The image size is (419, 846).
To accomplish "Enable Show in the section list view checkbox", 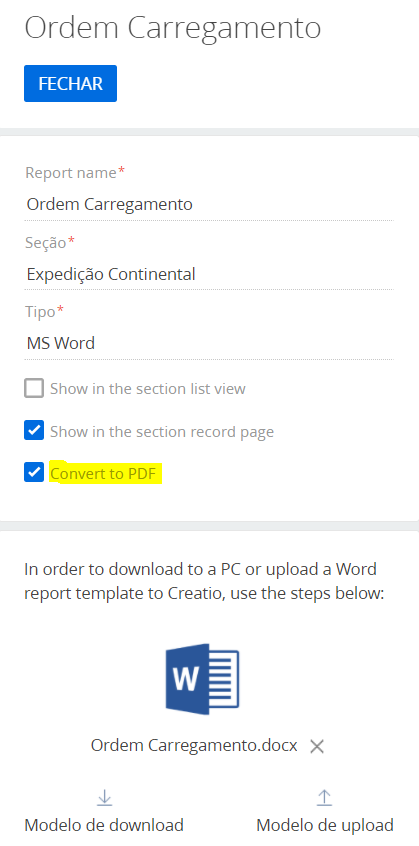I will coord(34,388).
